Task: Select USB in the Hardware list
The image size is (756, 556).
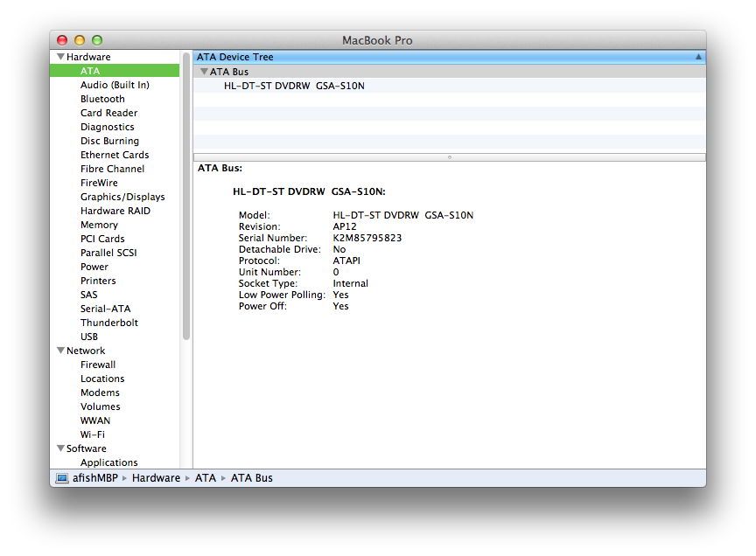Action: pos(89,337)
